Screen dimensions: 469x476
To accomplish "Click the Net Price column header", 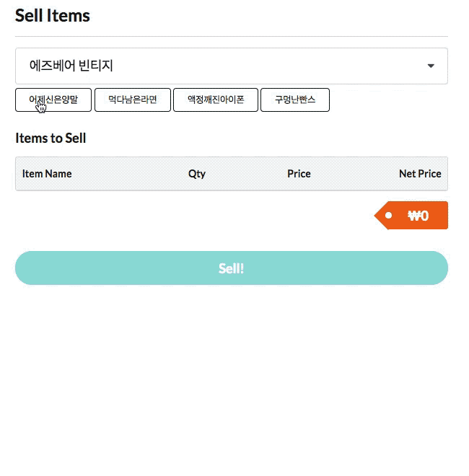I will (x=420, y=174).
